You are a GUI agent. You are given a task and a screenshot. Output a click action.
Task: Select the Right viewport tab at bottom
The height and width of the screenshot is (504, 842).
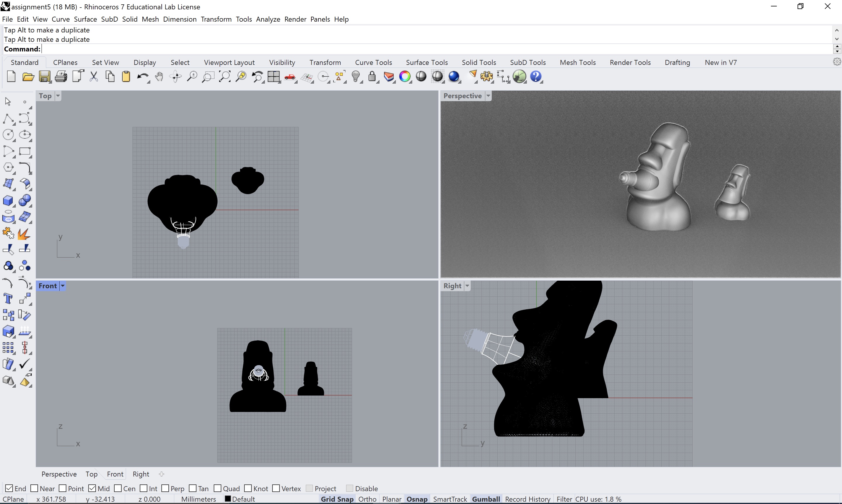[x=141, y=474]
